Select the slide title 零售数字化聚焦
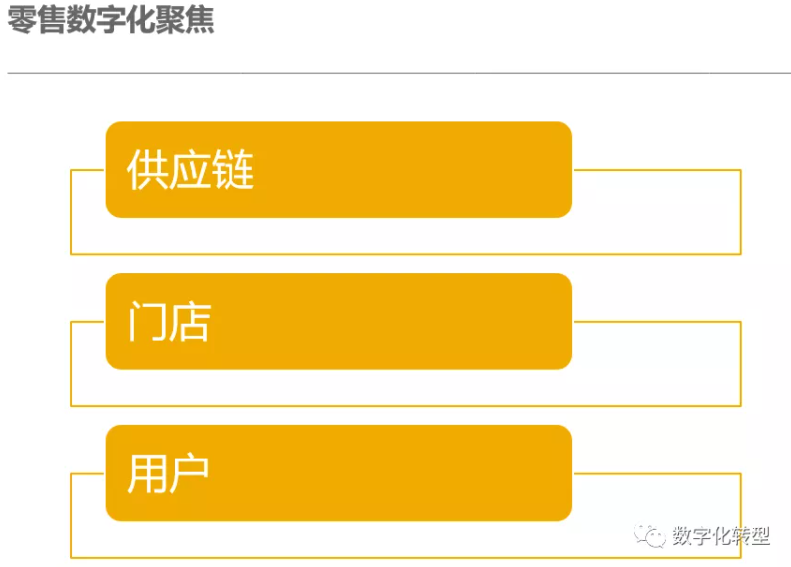The image size is (791, 567). point(111,21)
